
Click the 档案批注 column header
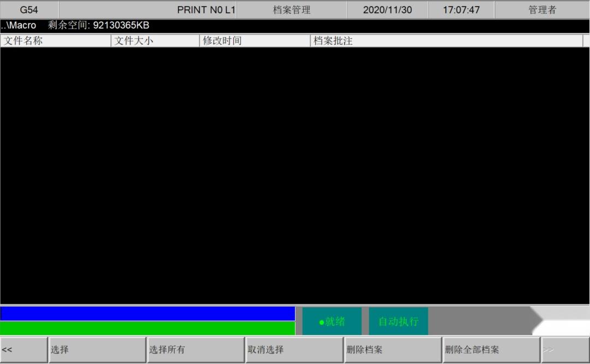[x=447, y=40]
